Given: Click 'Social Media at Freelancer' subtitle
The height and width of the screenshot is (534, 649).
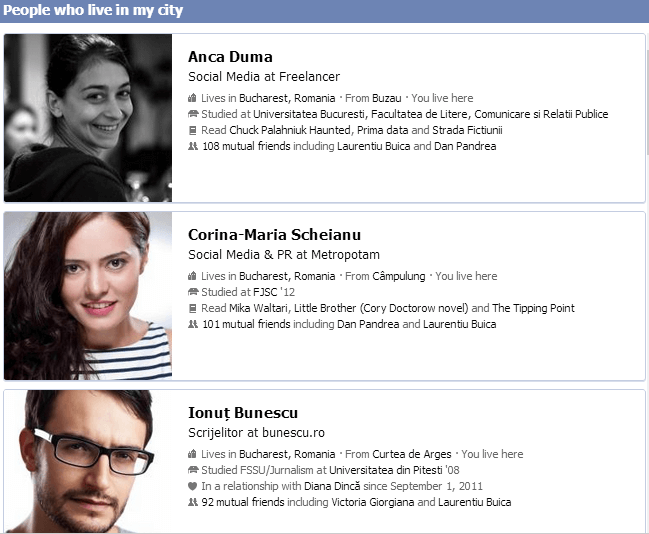Looking at the screenshot, I should [x=264, y=77].
